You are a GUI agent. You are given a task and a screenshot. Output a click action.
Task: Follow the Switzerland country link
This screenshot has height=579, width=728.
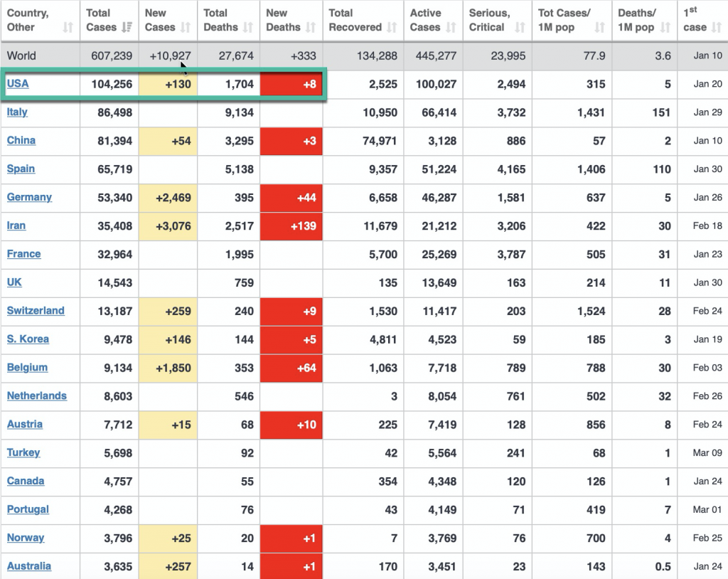(x=36, y=311)
